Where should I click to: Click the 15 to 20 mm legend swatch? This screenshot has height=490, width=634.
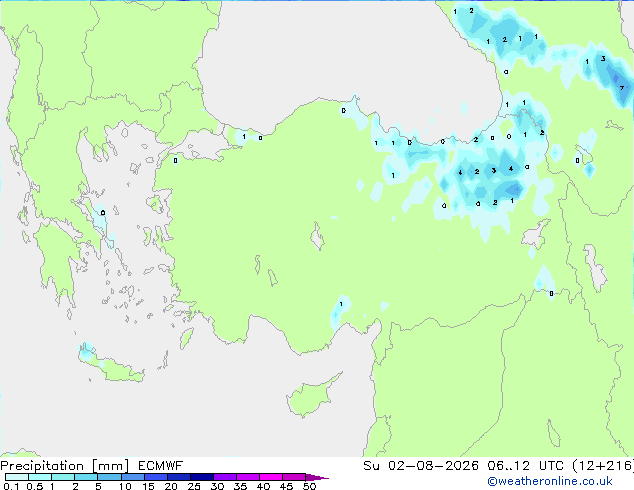pyautogui.click(x=155, y=477)
